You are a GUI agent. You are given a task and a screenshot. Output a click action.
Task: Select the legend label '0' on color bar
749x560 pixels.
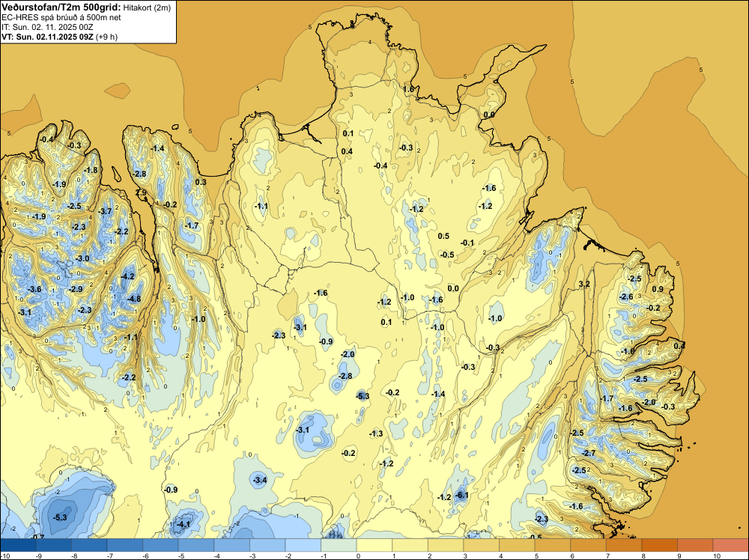point(357,556)
